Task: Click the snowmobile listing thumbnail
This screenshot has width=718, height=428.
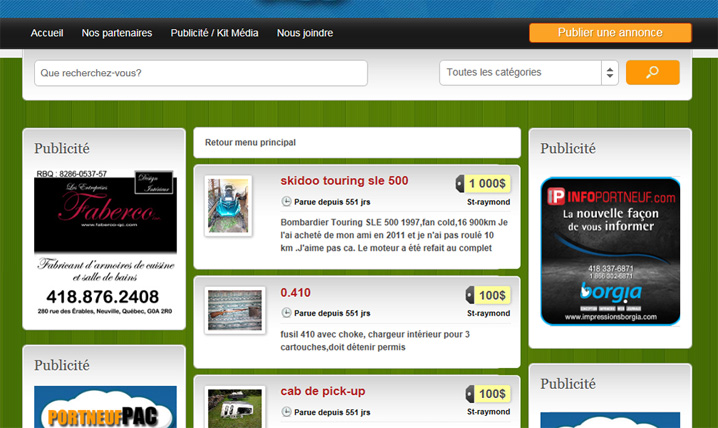Action: click(x=227, y=206)
